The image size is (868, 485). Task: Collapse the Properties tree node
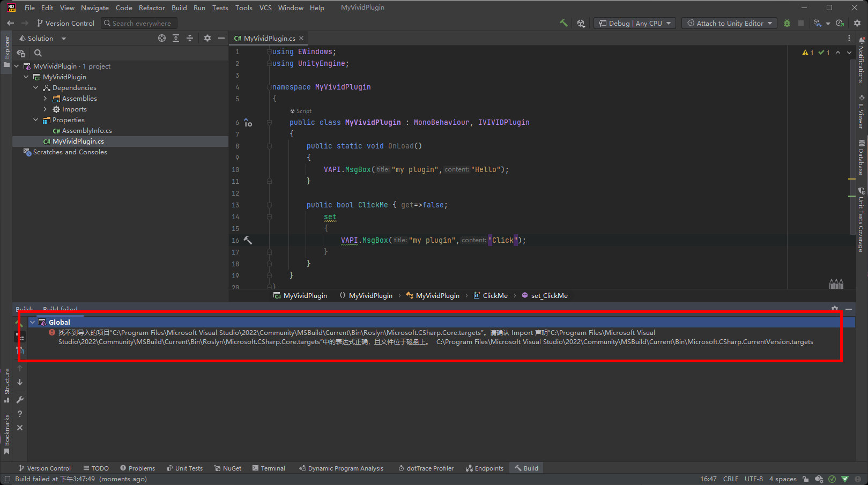tap(36, 120)
